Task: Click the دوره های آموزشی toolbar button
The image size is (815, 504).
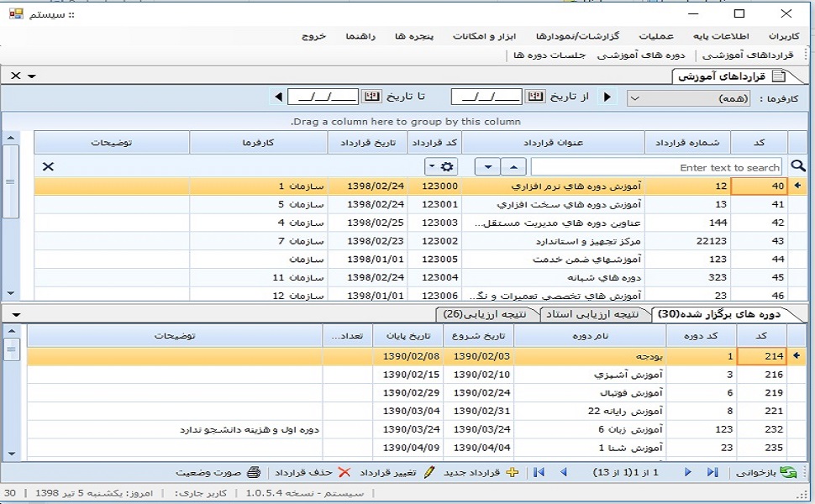Action: [641, 55]
